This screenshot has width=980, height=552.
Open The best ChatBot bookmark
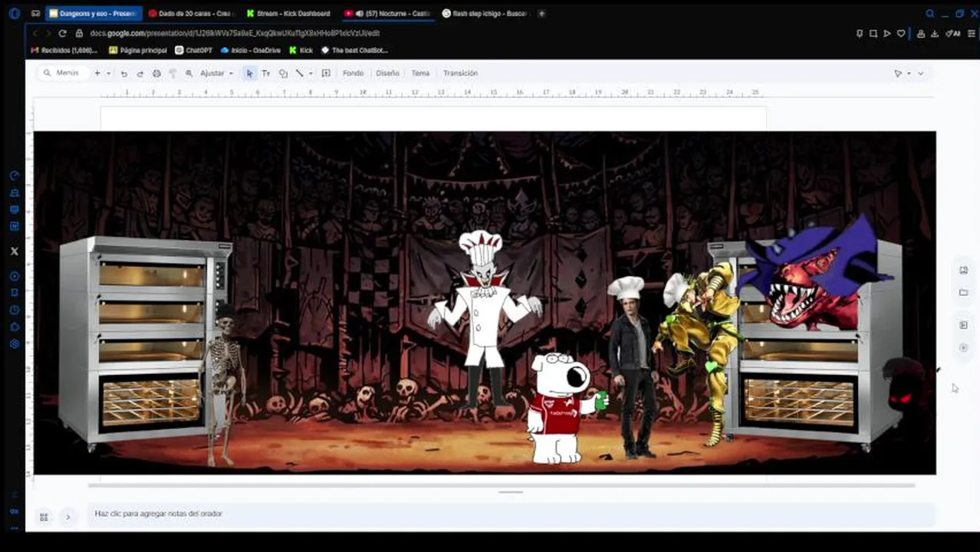[354, 51]
